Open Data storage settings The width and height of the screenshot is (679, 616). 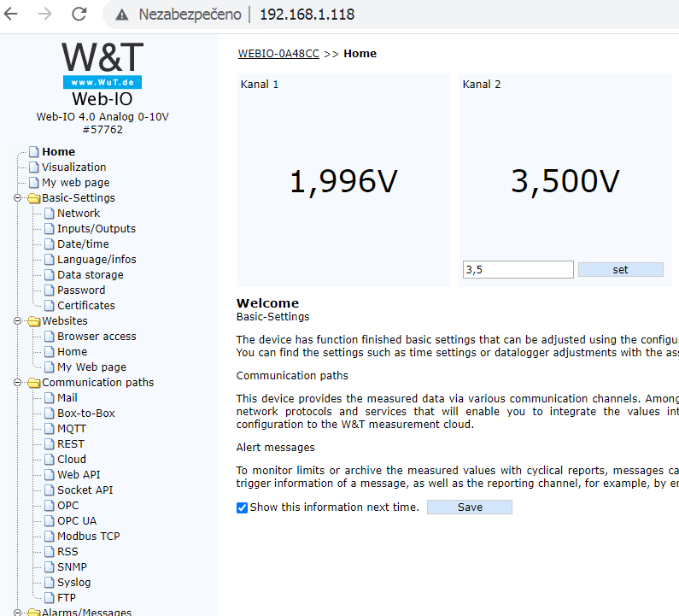[91, 274]
